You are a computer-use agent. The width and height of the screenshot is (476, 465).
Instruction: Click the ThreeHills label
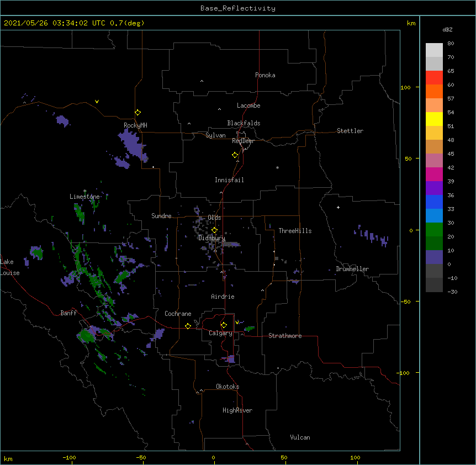pyautogui.click(x=295, y=231)
